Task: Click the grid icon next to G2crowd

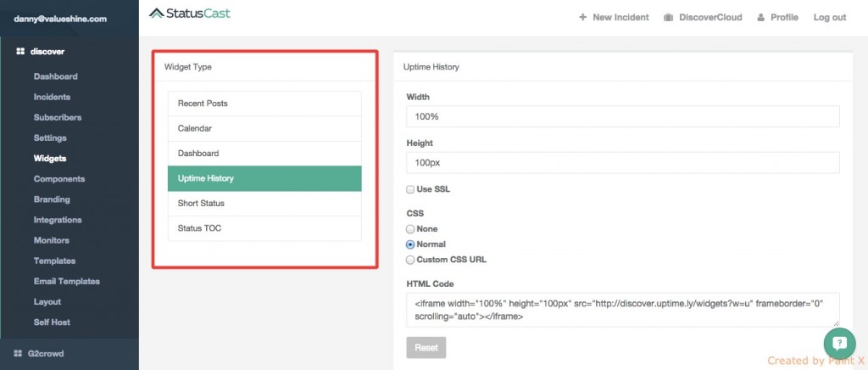Action: pyautogui.click(x=19, y=353)
